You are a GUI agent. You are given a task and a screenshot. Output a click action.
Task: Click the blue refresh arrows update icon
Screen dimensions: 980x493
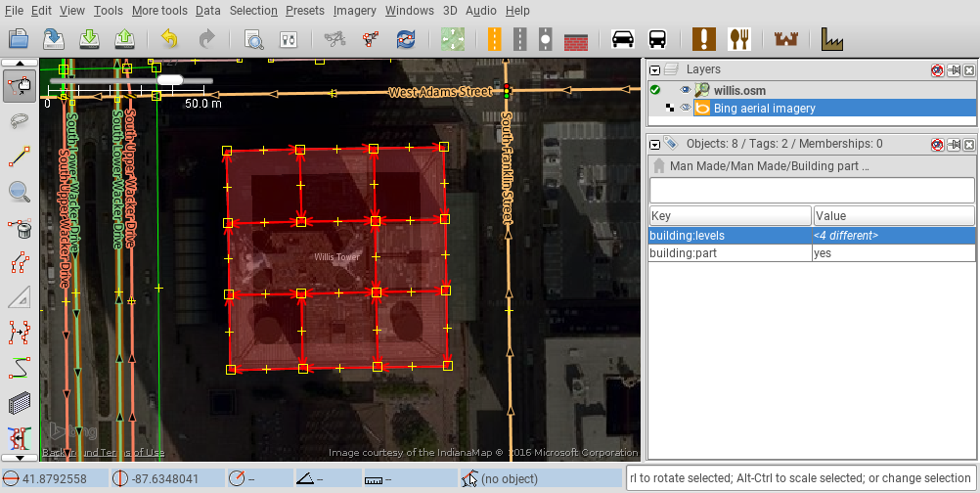pyautogui.click(x=406, y=39)
